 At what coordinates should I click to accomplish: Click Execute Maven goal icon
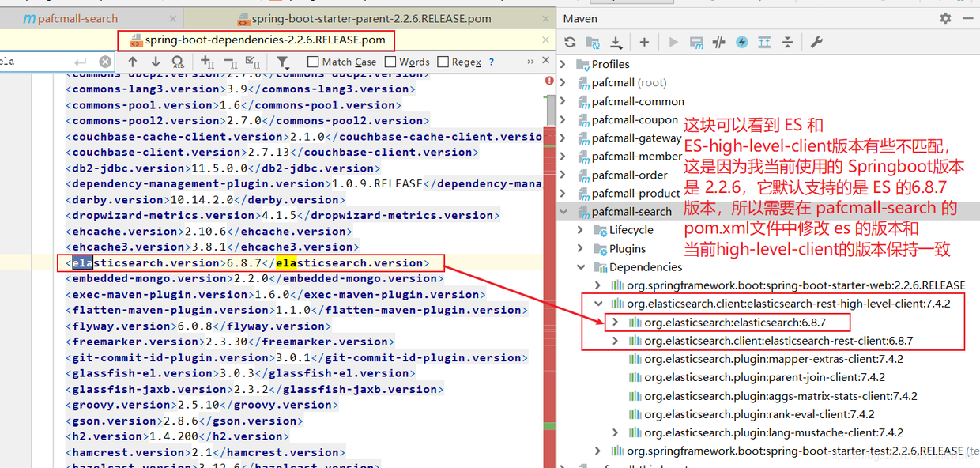[x=696, y=42]
